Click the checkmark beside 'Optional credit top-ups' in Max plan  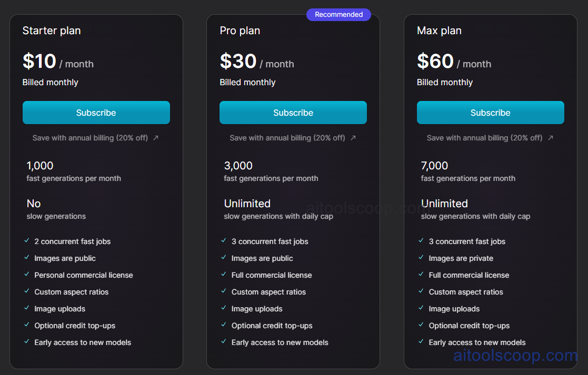point(421,325)
